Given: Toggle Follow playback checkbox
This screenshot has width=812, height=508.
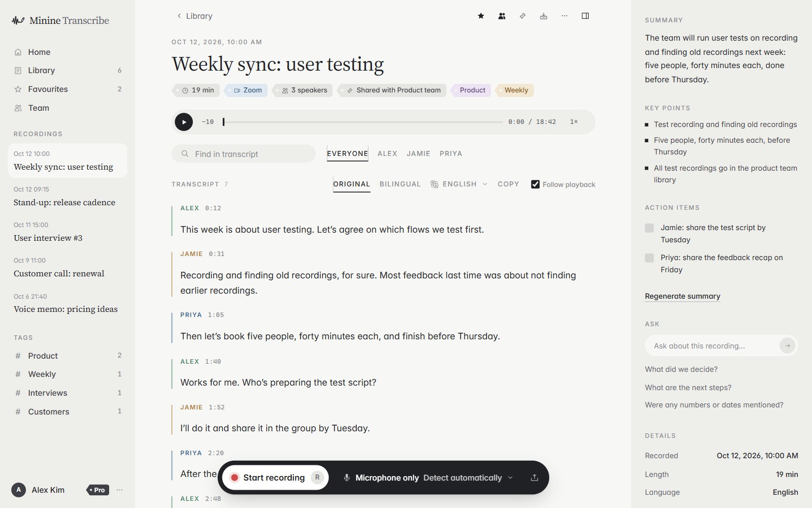Looking at the screenshot, I should 535,184.
